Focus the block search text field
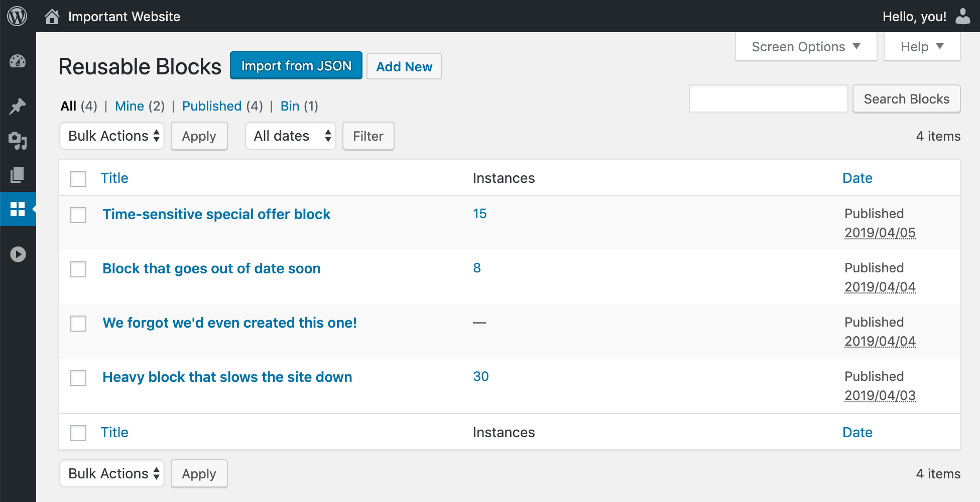The image size is (980, 502). [x=768, y=99]
